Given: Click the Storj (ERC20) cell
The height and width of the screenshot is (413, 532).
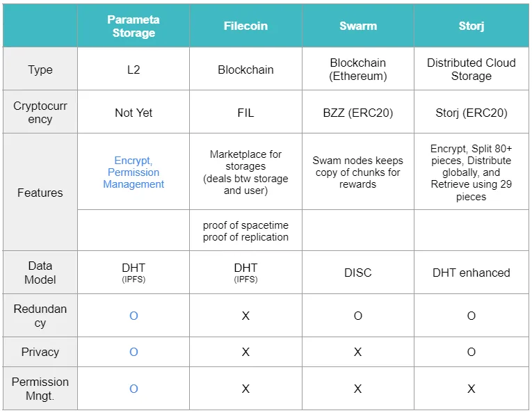Looking at the screenshot, I should click(x=471, y=112).
